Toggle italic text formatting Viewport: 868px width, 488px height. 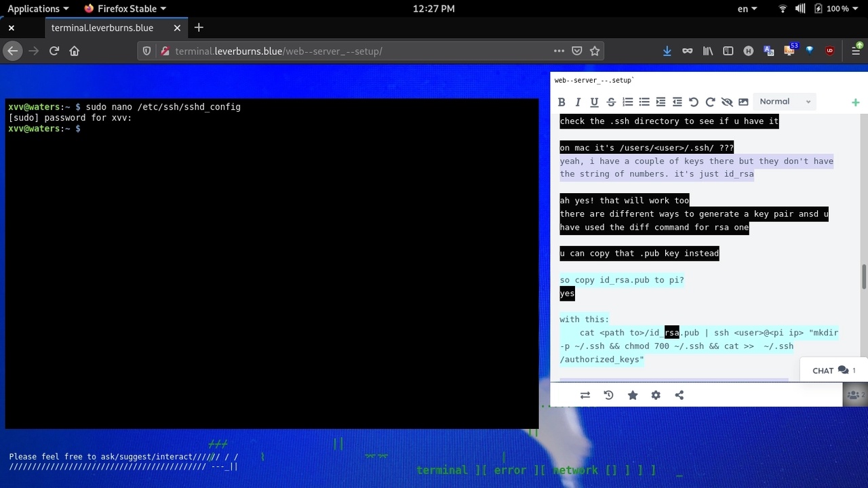tap(578, 102)
